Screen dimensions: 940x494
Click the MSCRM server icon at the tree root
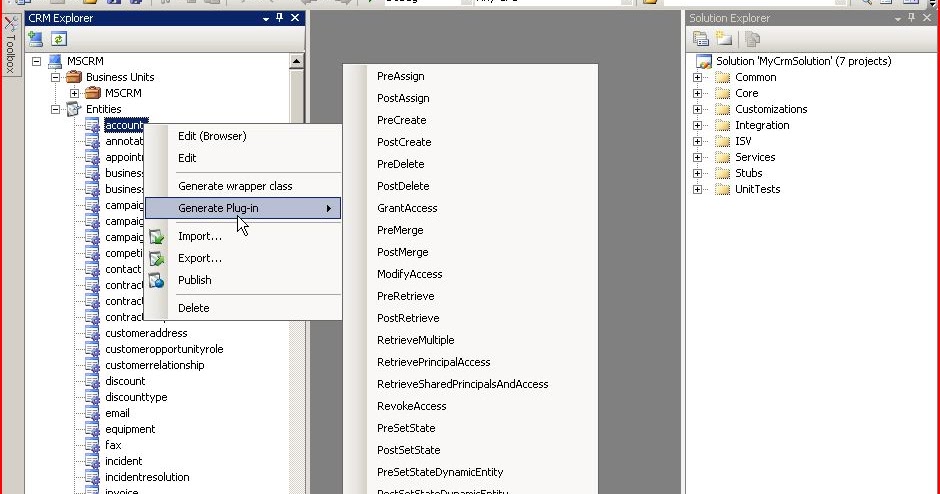55,61
